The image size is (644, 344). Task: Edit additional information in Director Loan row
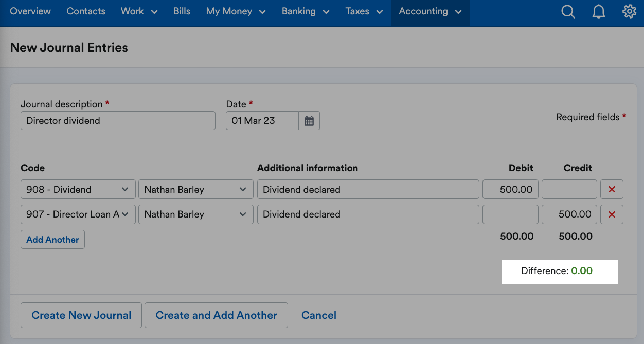(368, 214)
